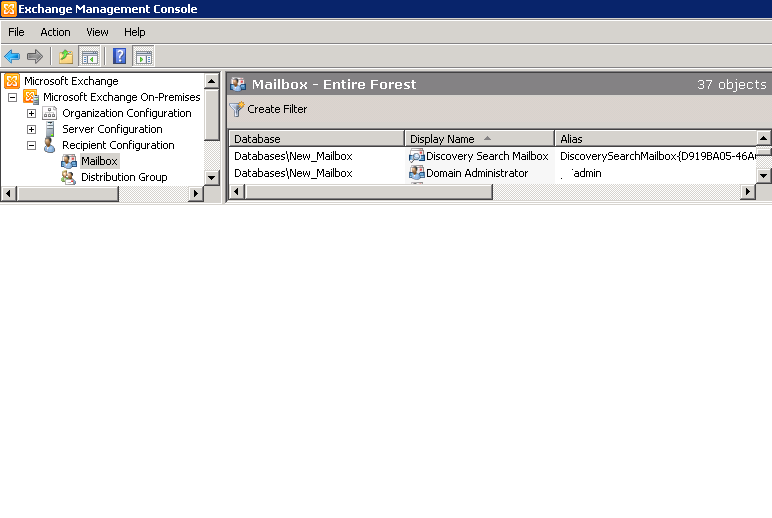Click the Create Filter funnel icon

[x=237, y=109]
